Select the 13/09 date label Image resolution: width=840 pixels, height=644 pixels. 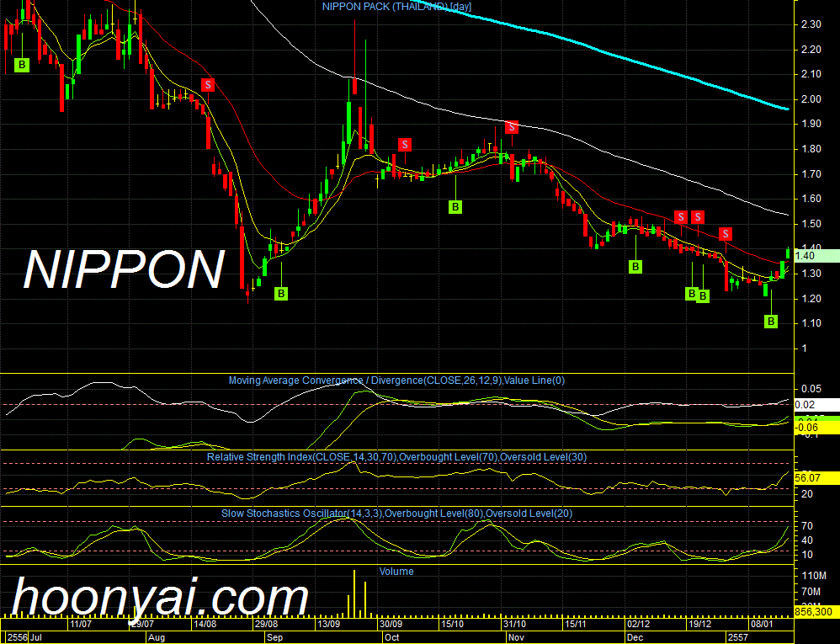328,624
